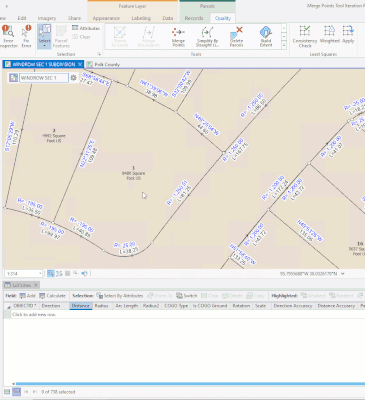Click the Arc Length column header
365x400 pixels.
[126, 306]
